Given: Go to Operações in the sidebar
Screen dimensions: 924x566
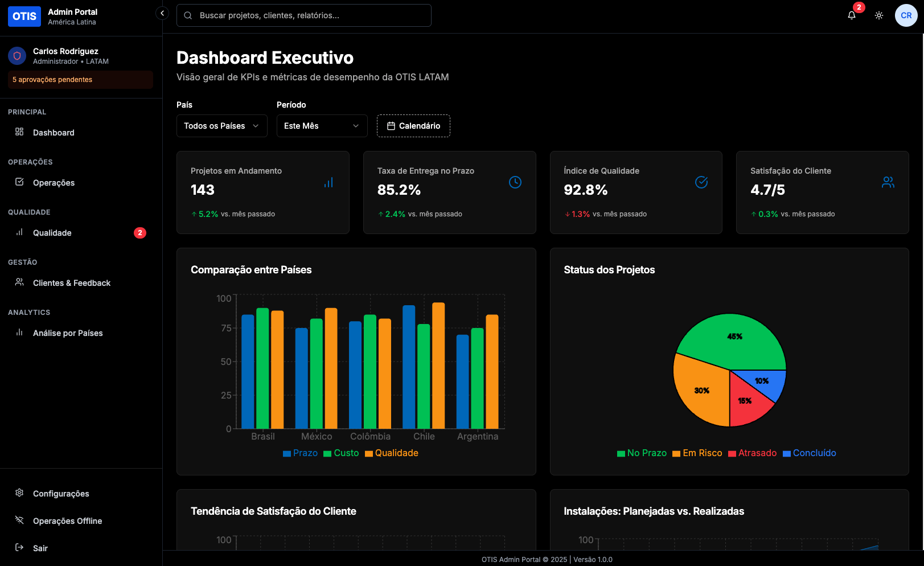Looking at the screenshot, I should (x=54, y=183).
